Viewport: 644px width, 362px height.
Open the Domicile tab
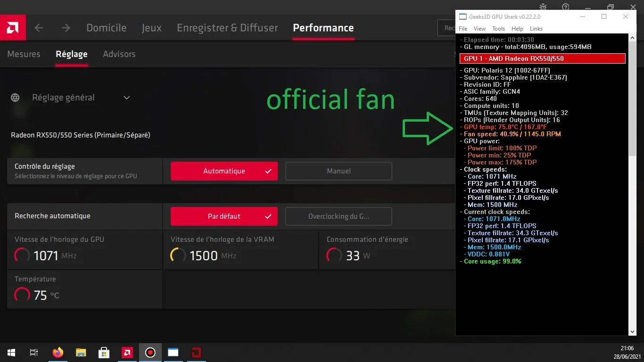(x=107, y=28)
